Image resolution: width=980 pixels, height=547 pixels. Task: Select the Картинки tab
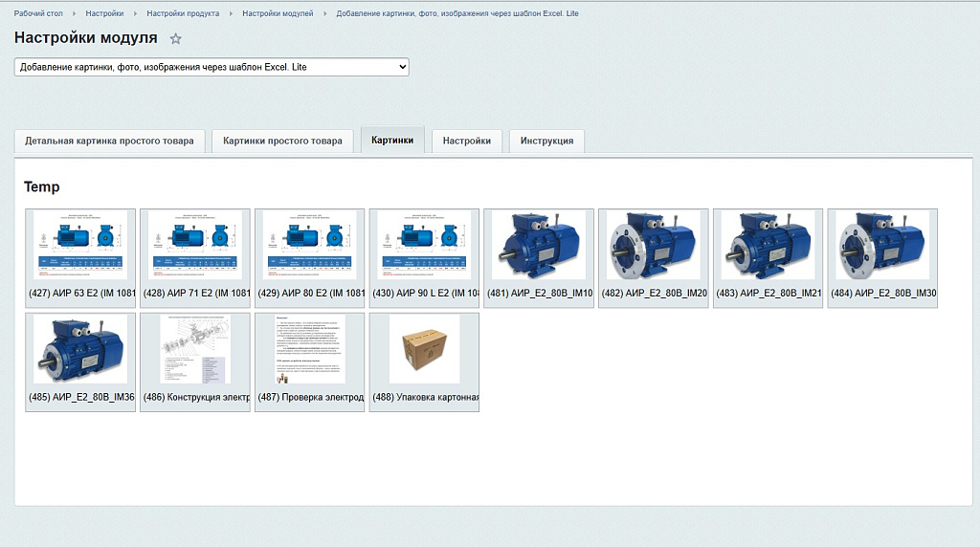392,140
